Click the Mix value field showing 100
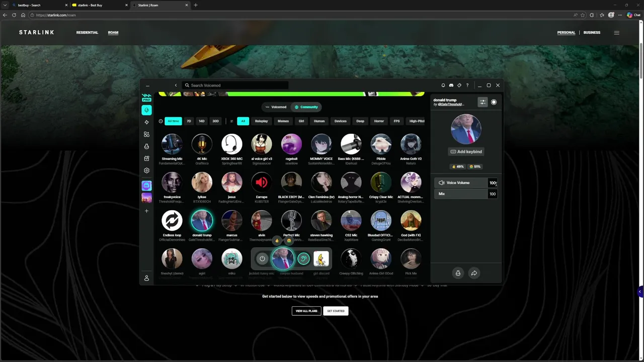644x362 pixels. coord(493,194)
